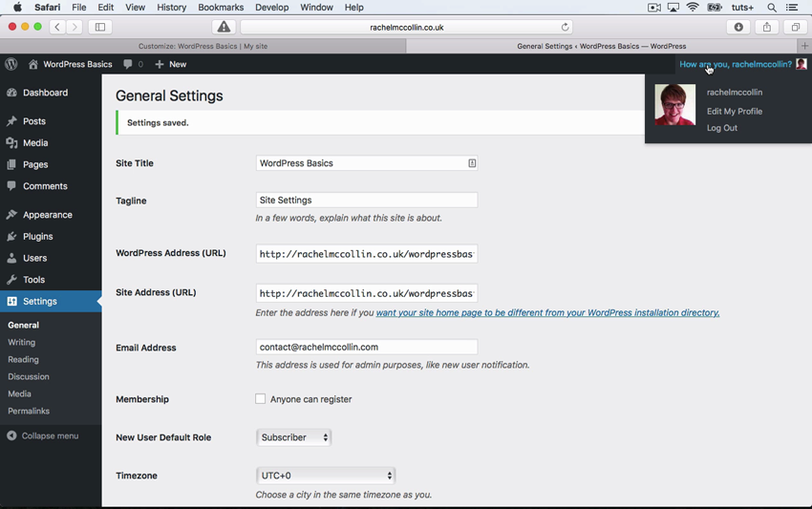Click small avatar in admin bar
This screenshot has width=812, height=509.
coord(801,64)
